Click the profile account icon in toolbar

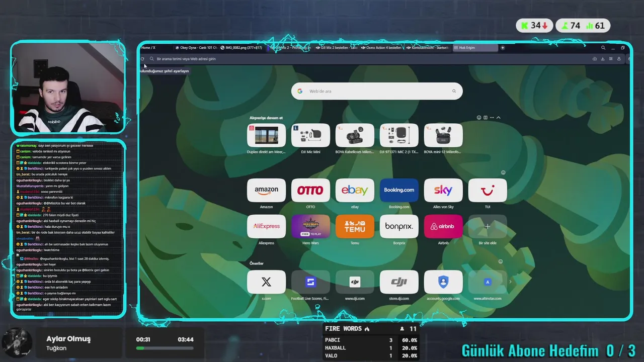click(x=619, y=59)
